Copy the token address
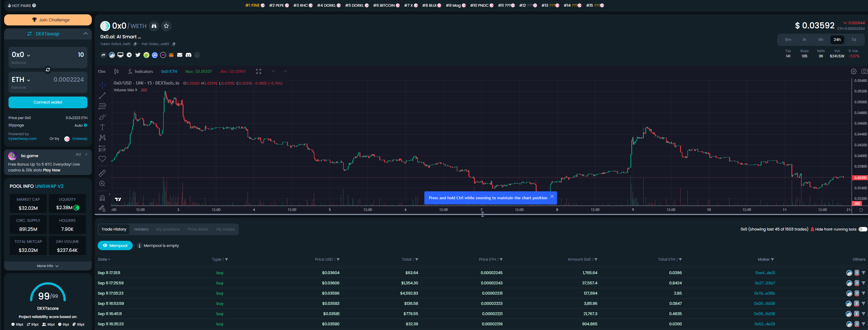This screenshot has height=330, width=868. [x=135, y=44]
